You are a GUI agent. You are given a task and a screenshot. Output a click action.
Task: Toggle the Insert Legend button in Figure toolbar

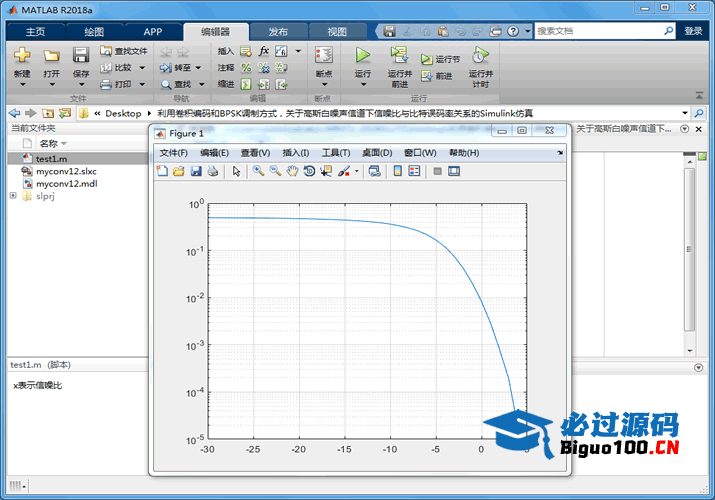[415, 171]
